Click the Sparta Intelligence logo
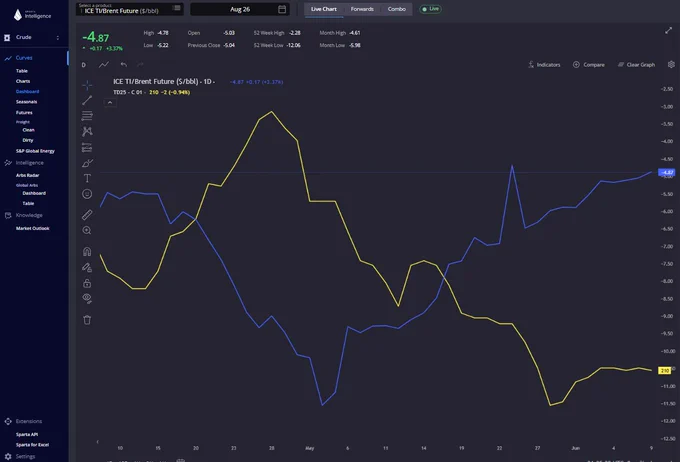 [32, 15]
